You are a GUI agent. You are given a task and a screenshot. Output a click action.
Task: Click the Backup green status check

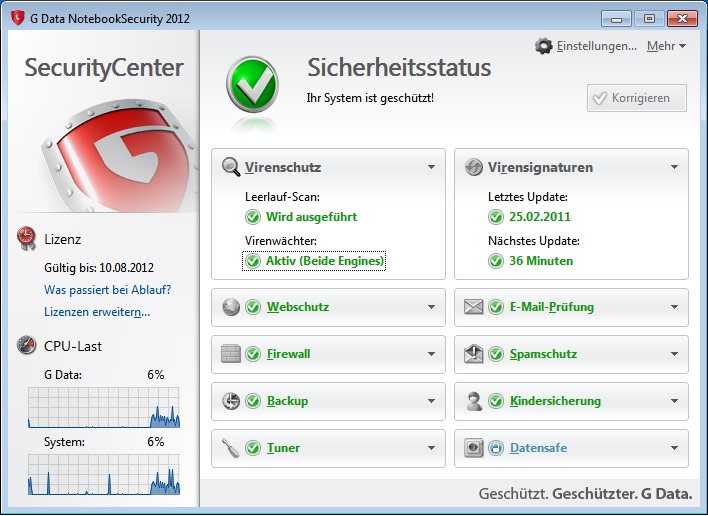pyautogui.click(x=253, y=401)
